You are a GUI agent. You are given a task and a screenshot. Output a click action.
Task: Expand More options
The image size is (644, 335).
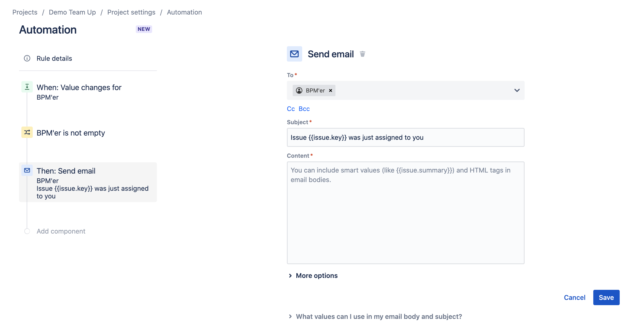click(316, 276)
